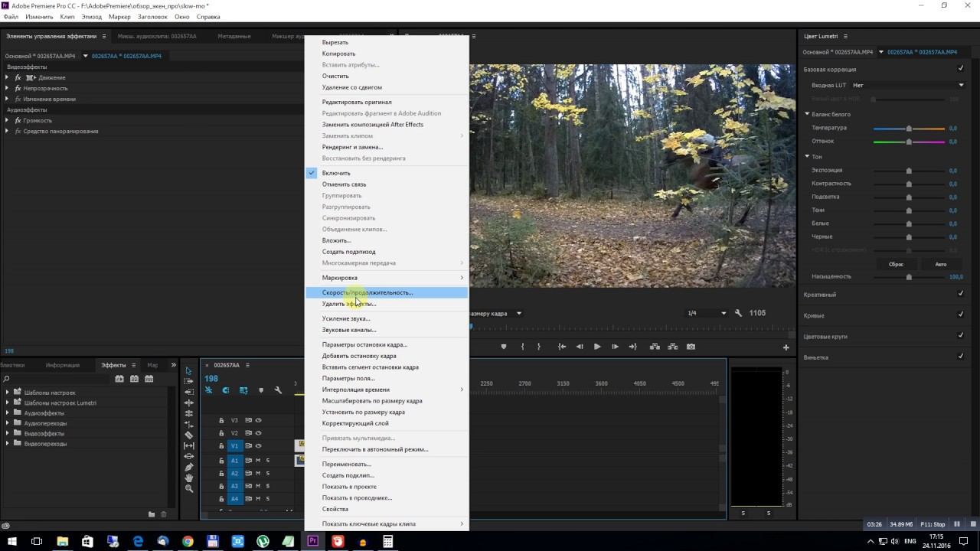Select Rename in context menu
This screenshot has height=551, width=980.
tap(387, 464)
